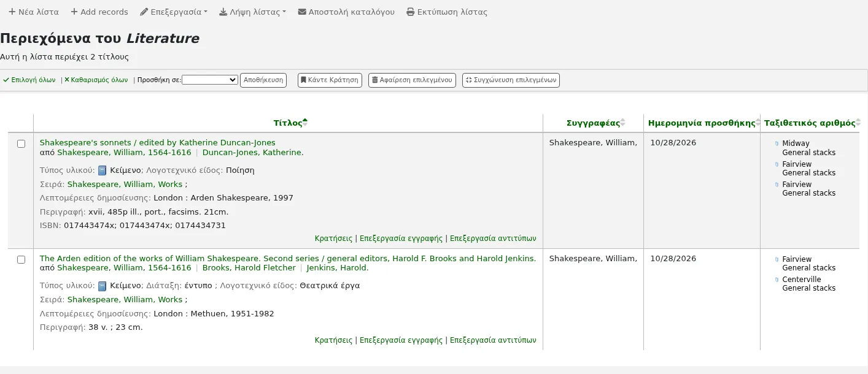Sort by Ταξιθετικός αριθμός column
This screenshot has width=868, height=374.
(x=810, y=123)
